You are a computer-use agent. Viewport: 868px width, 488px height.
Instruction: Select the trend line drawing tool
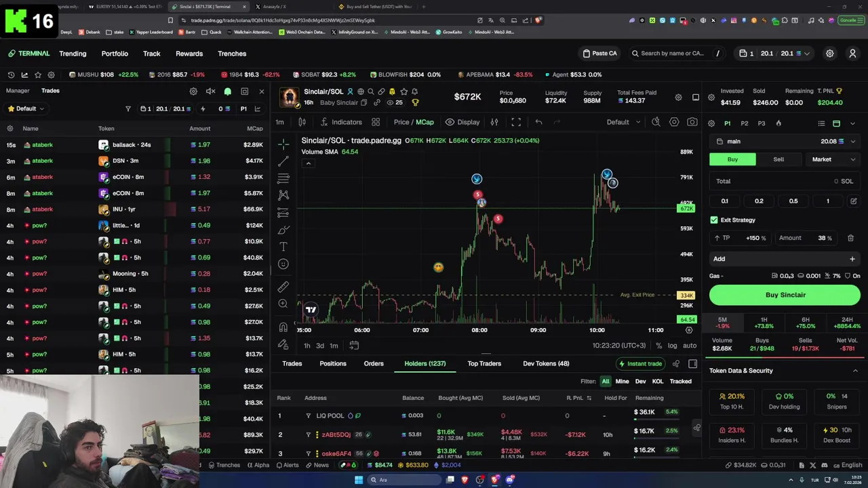(283, 161)
